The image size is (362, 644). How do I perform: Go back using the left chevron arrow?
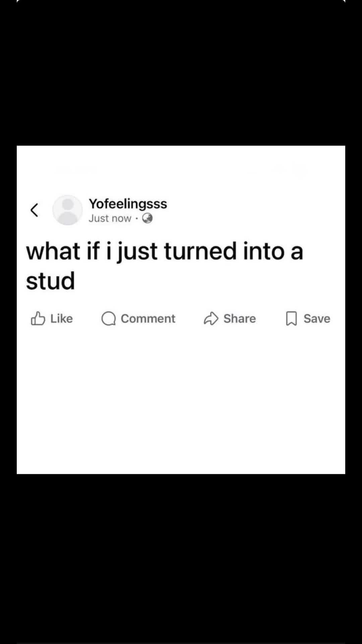point(34,210)
